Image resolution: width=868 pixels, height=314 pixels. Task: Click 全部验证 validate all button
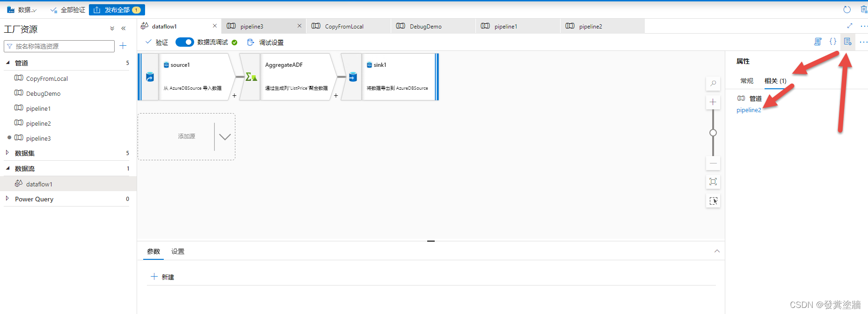coord(68,10)
